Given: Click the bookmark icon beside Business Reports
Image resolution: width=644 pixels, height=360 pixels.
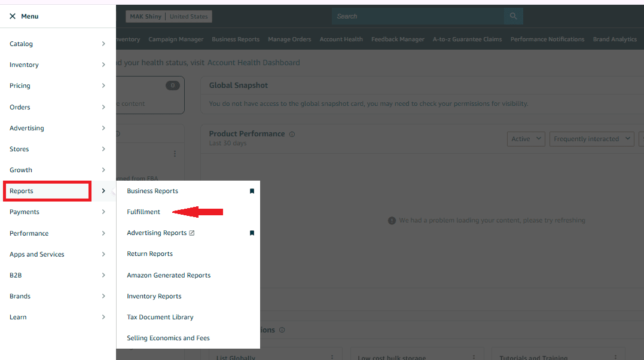Looking at the screenshot, I should pyautogui.click(x=252, y=191).
